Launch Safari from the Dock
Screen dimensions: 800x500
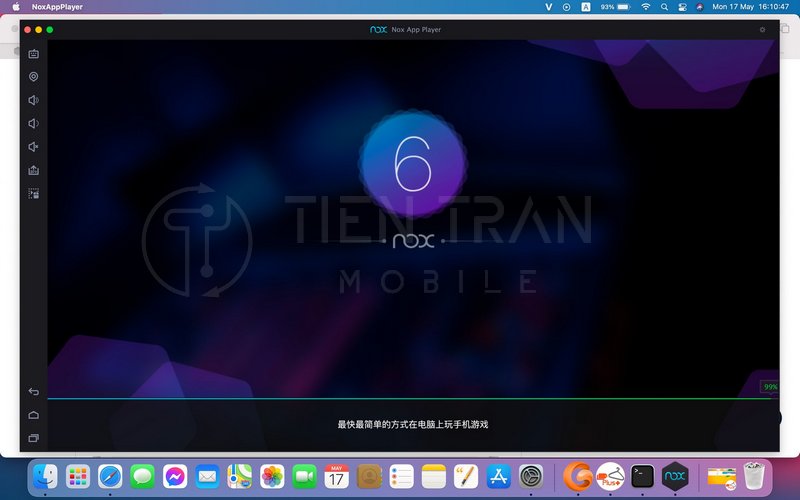110,477
